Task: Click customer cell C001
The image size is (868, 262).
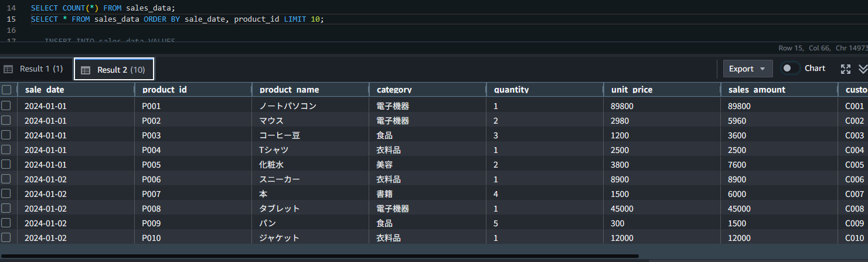Action: click(x=855, y=106)
